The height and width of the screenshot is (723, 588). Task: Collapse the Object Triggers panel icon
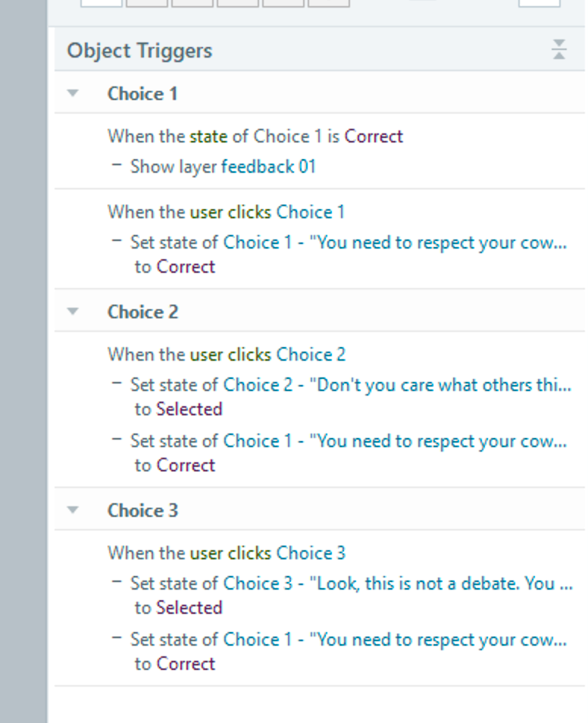(559, 49)
